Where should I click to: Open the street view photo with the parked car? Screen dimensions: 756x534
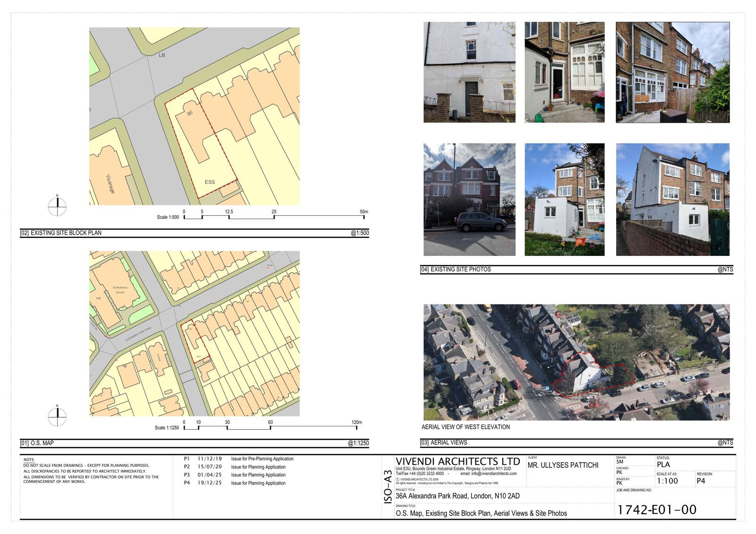[x=469, y=200]
